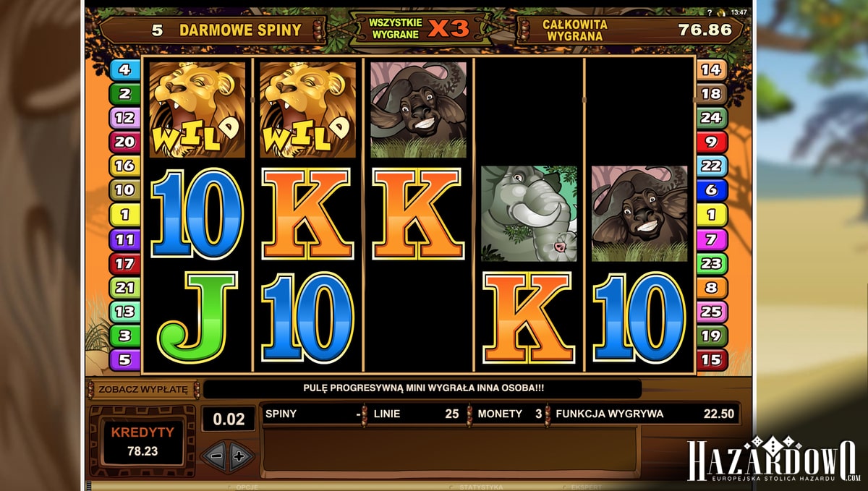Select payline 22 marker on the right

point(711,166)
